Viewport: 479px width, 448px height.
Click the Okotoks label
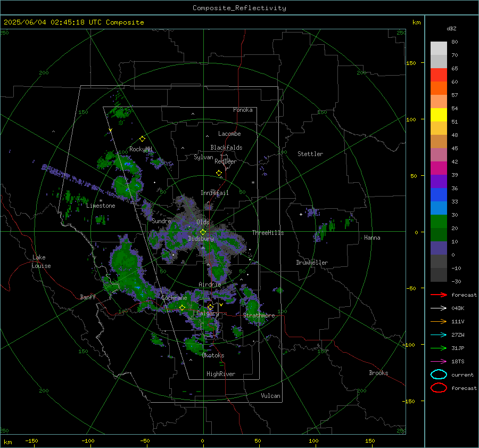pyautogui.click(x=213, y=355)
